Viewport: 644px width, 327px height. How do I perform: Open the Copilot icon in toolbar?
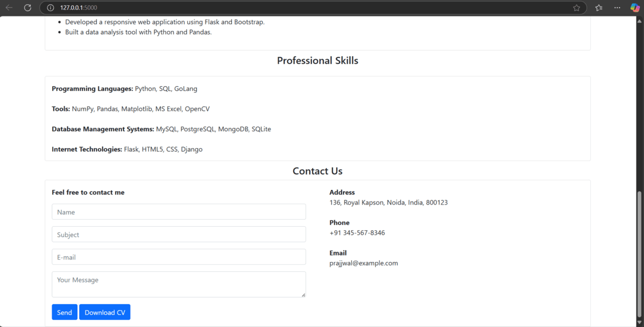tap(635, 8)
